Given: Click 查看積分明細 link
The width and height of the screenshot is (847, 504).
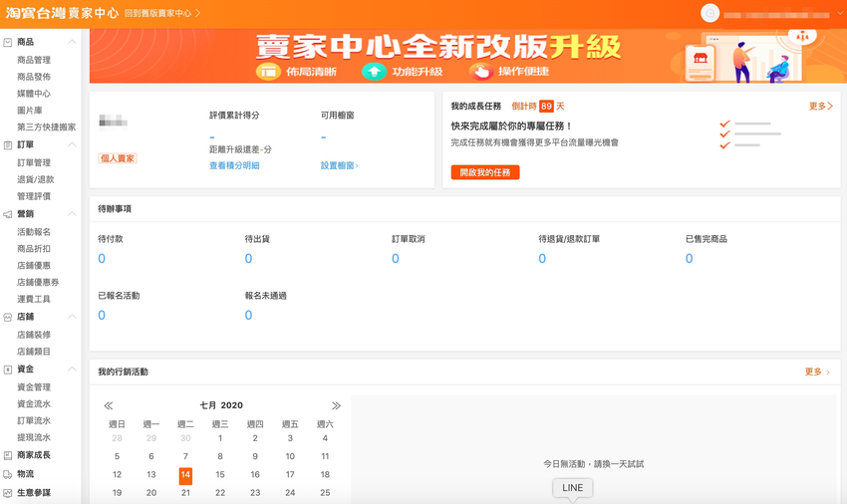Looking at the screenshot, I should tap(234, 165).
